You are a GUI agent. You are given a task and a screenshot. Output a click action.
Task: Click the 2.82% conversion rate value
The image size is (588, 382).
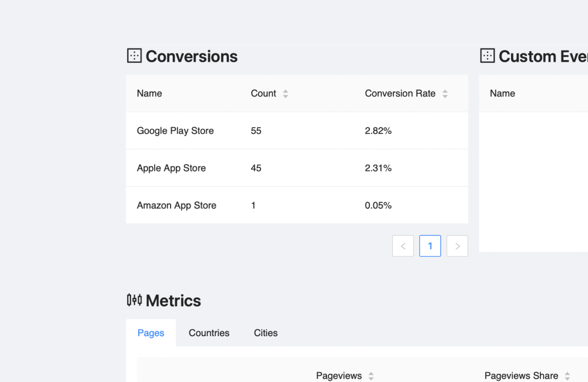[378, 130]
